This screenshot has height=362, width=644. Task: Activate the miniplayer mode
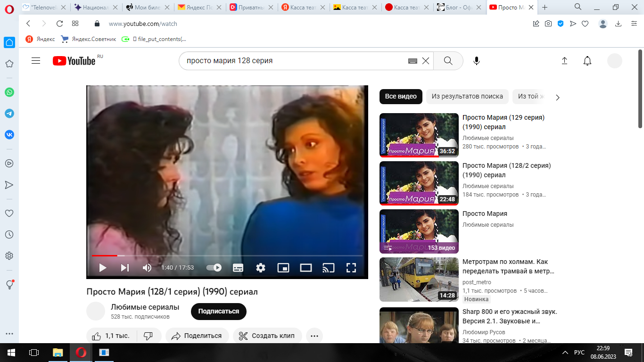click(x=283, y=268)
